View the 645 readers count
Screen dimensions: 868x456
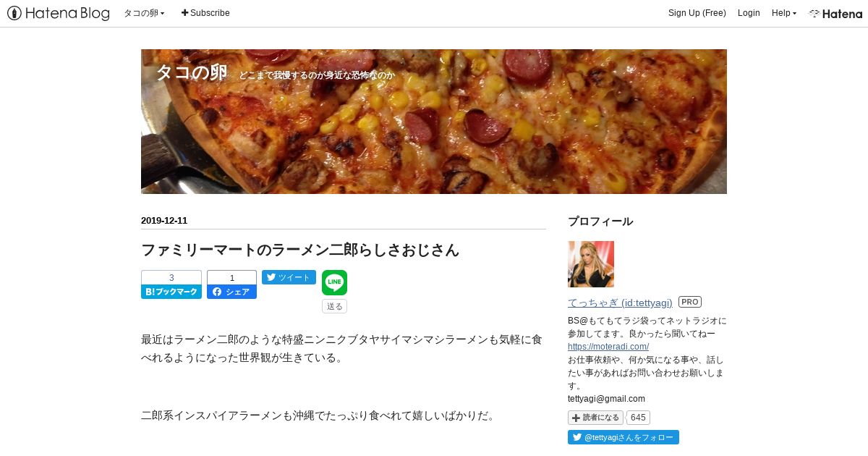pos(637,418)
